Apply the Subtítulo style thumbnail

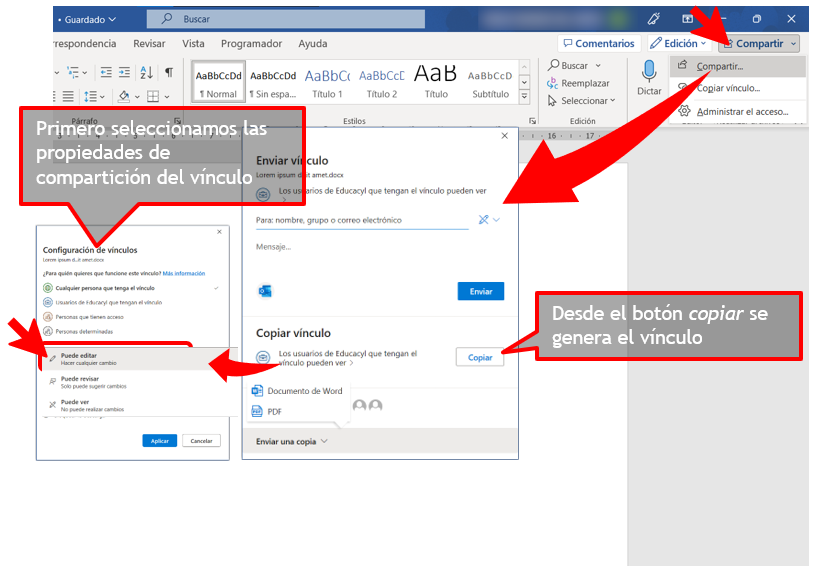(x=490, y=82)
